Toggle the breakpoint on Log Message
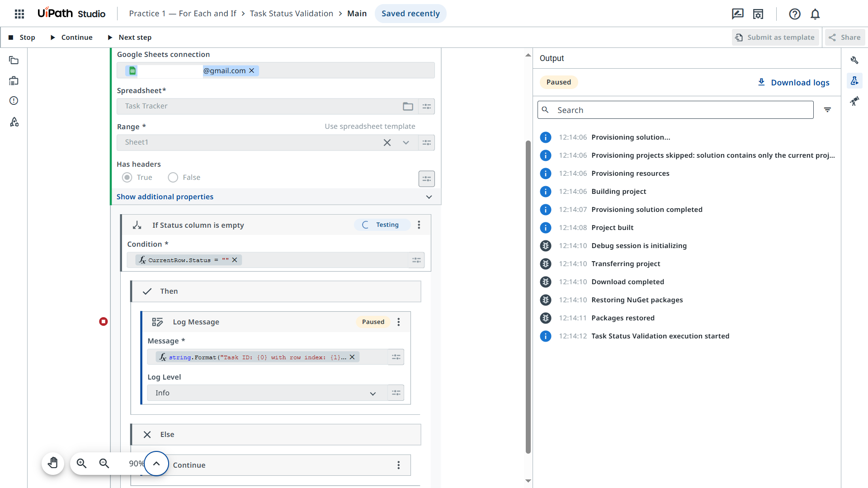 coord(104,322)
